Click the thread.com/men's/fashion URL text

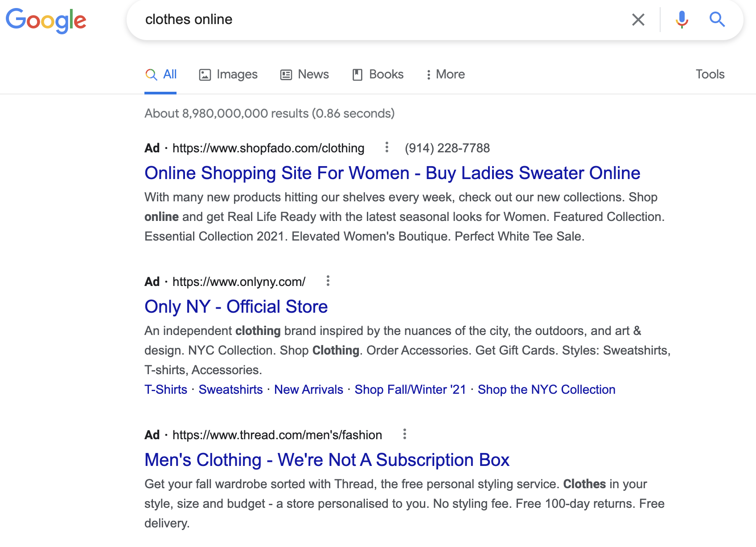pyautogui.click(x=277, y=435)
